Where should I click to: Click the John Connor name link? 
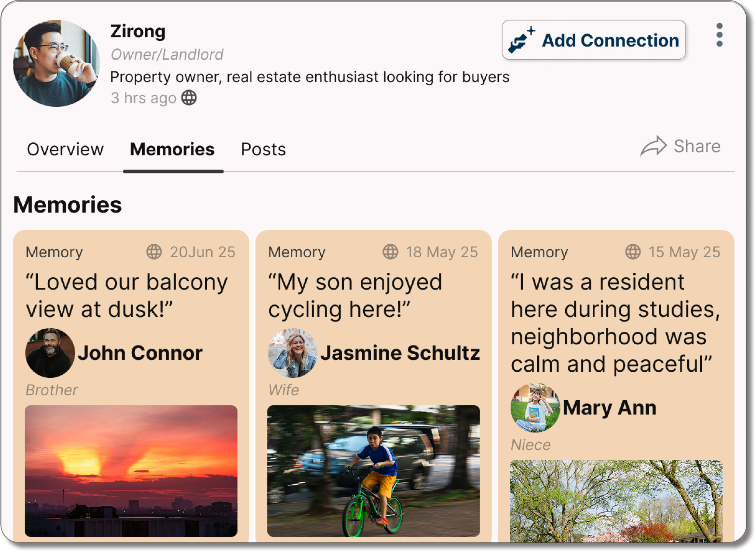tap(140, 353)
